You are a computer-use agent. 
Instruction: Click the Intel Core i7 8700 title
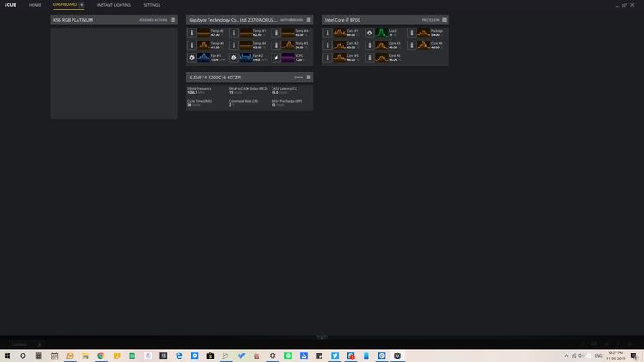342,20
